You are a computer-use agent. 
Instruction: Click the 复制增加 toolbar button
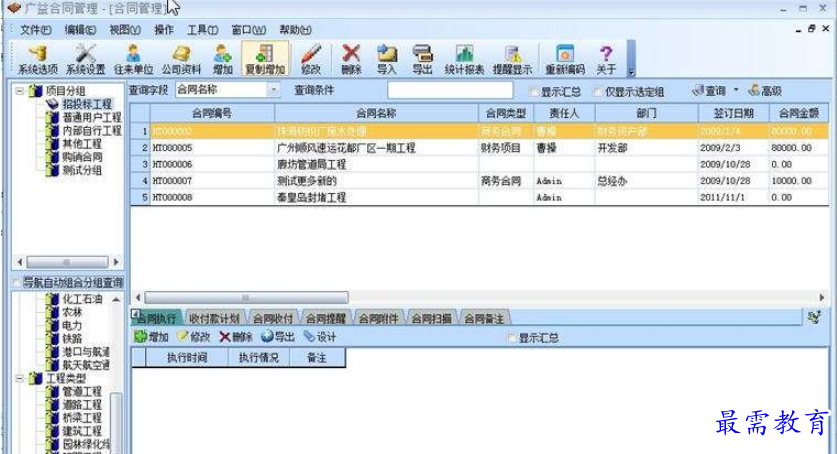pyautogui.click(x=265, y=59)
